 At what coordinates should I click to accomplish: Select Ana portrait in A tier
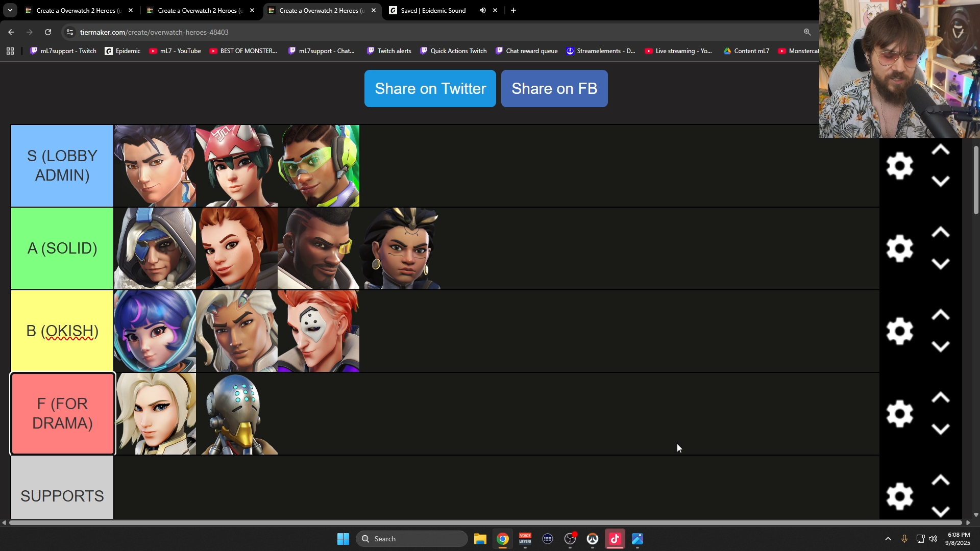[x=155, y=248]
